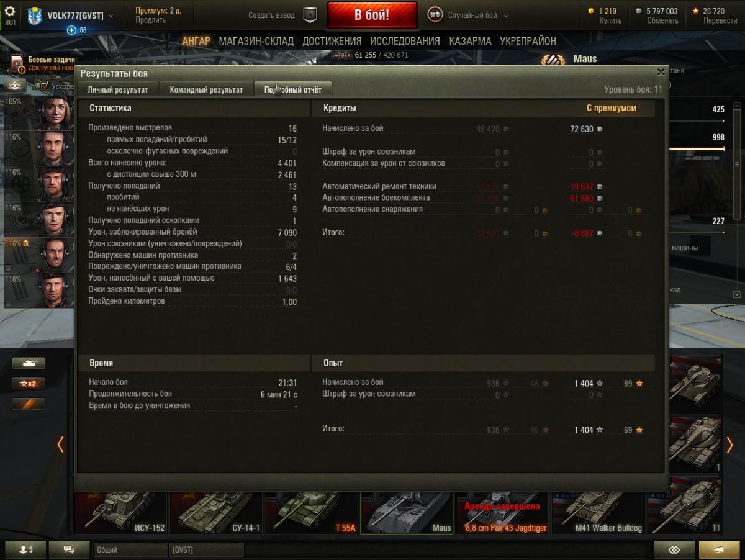Start battle with В бой! button
745x560 pixels.
point(372,16)
